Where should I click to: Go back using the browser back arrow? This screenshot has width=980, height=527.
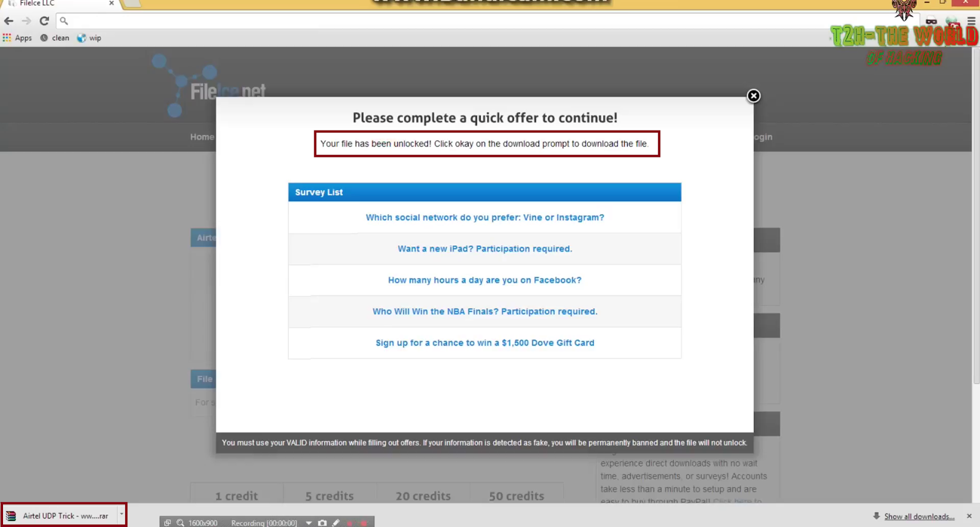[9, 21]
